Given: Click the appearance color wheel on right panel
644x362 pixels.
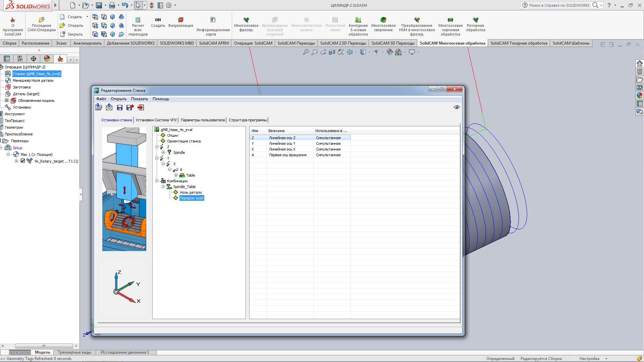Looking at the screenshot, I should point(639,96).
